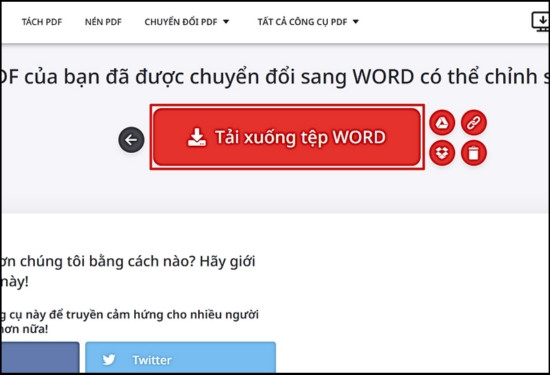Screen dimensions: 550x375
Task: Go back with the dark arrow button
Action: (131, 140)
